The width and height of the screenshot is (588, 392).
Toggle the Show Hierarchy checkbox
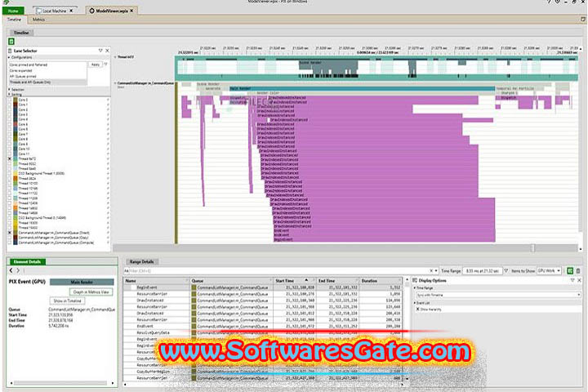(x=418, y=309)
